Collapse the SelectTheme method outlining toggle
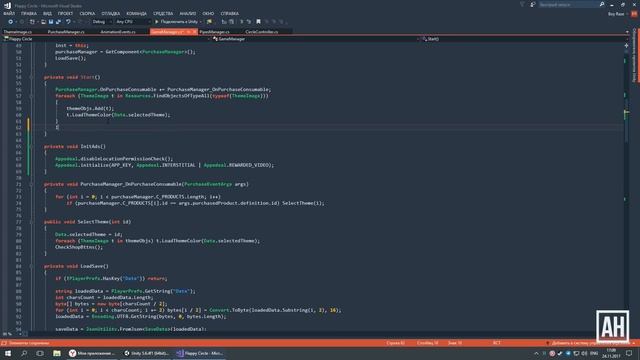This screenshot has width=640, height=360. pyautogui.click(x=31, y=222)
